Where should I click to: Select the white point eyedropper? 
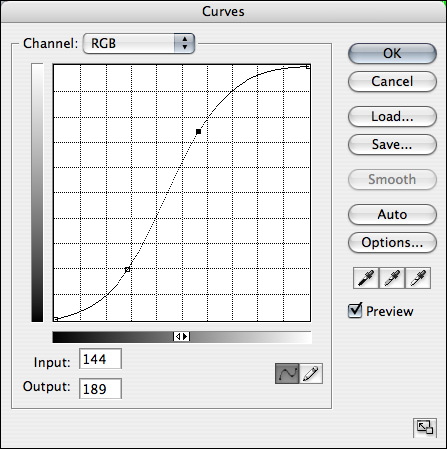click(418, 278)
